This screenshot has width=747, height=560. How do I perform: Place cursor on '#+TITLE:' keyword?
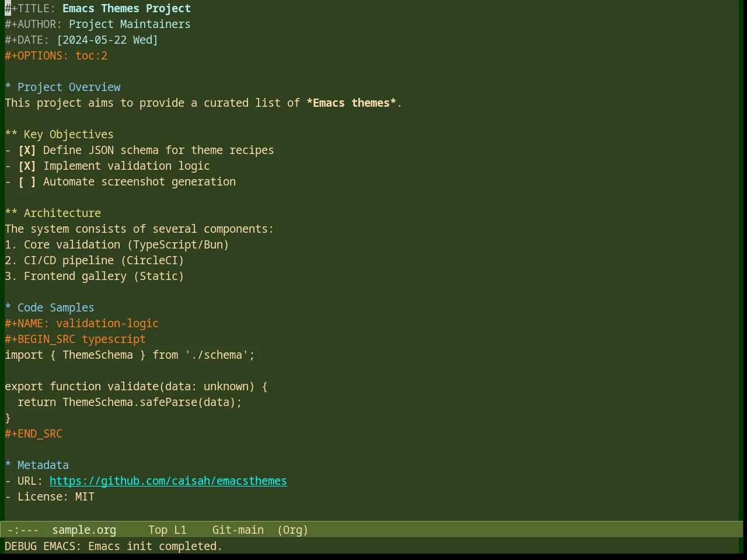coord(30,9)
